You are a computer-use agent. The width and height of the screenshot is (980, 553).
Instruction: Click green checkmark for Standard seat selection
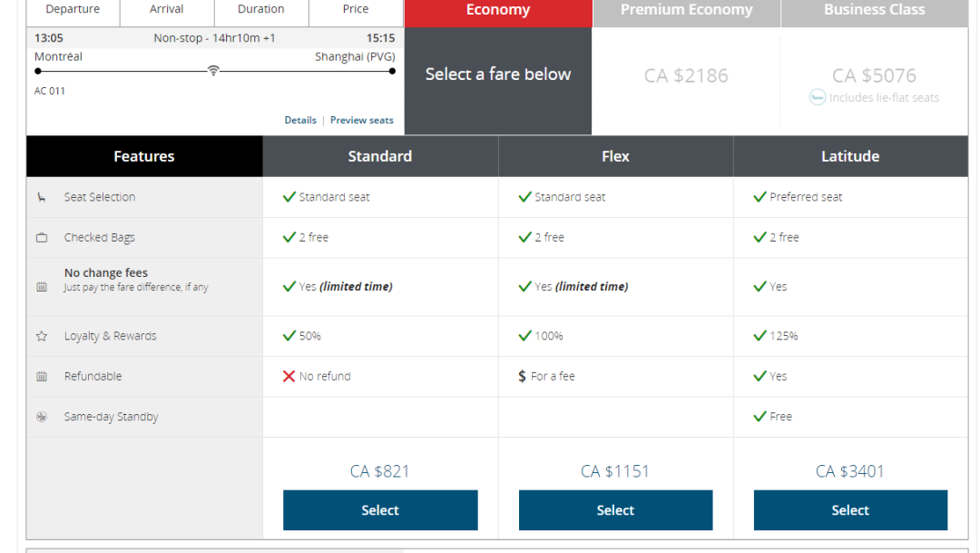click(289, 197)
